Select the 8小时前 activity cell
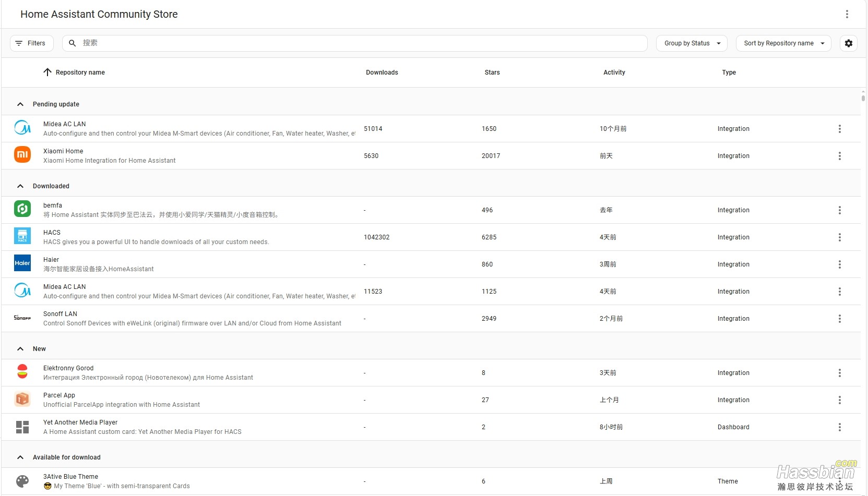The image size is (868, 496). click(611, 427)
